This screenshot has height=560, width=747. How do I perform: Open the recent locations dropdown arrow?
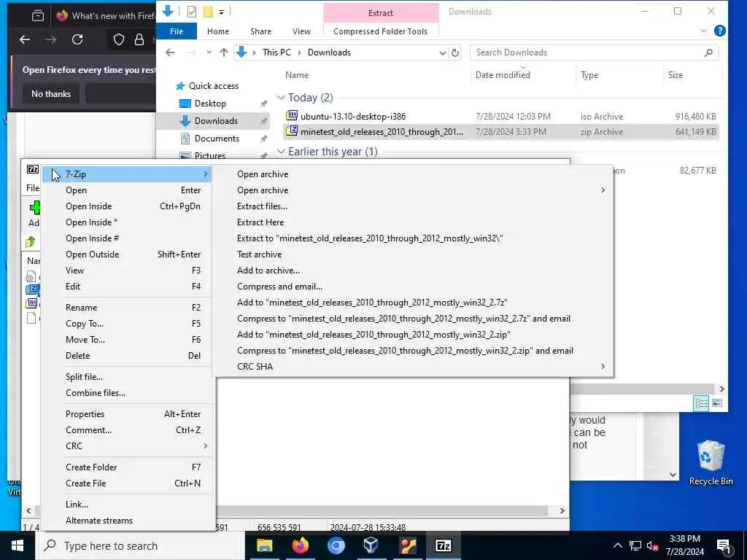tap(209, 52)
